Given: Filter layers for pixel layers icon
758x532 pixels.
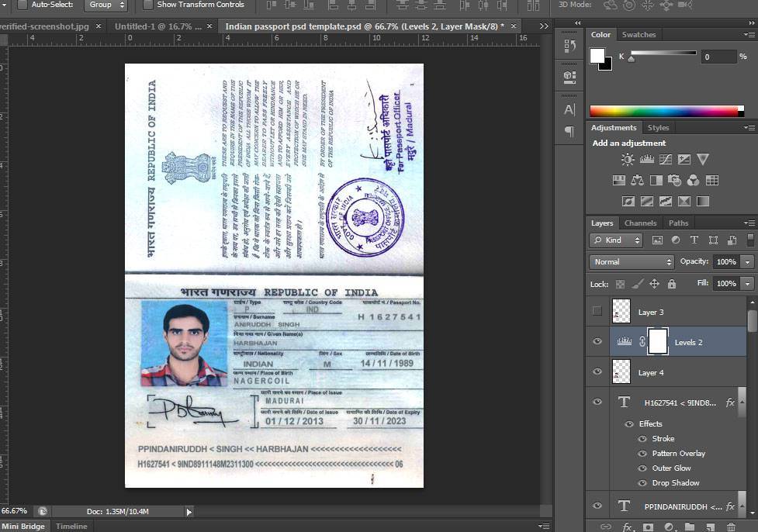Looking at the screenshot, I should pyautogui.click(x=657, y=240).
